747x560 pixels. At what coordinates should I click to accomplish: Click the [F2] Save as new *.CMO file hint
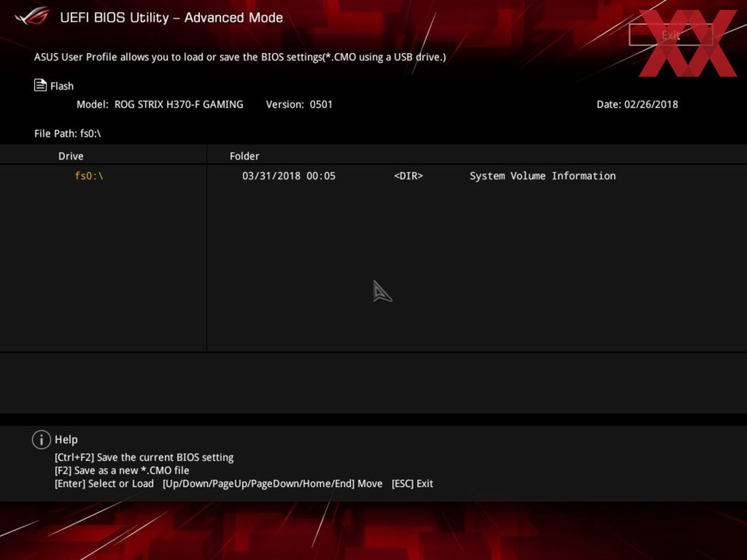(122, 471)
